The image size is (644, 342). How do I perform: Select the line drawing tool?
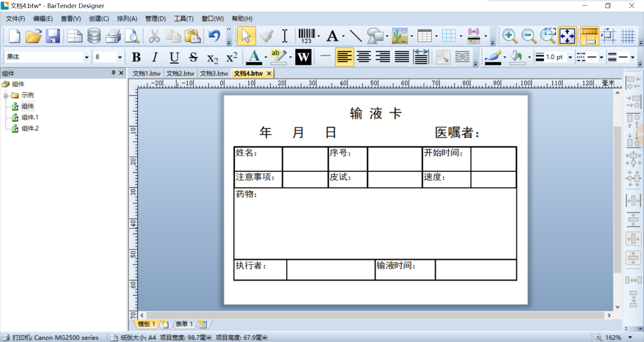pos(355,36)
